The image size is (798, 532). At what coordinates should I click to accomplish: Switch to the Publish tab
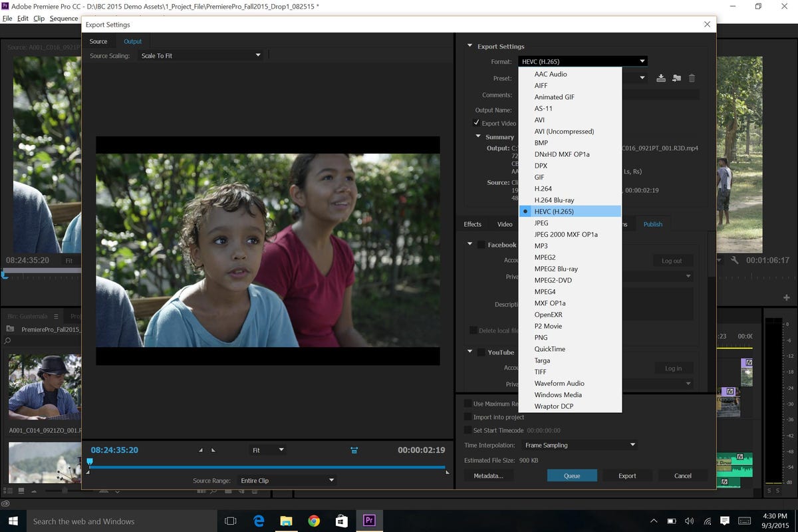(x=652, y=224)
